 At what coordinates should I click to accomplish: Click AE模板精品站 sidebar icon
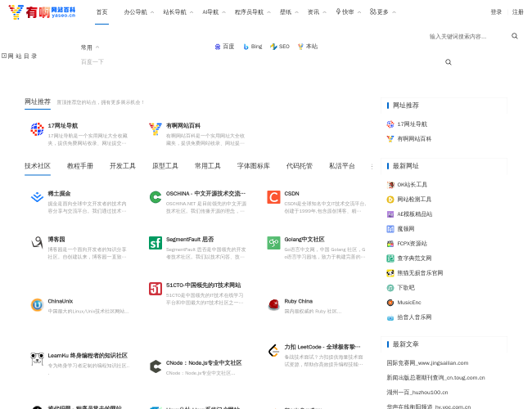(390, 214)
